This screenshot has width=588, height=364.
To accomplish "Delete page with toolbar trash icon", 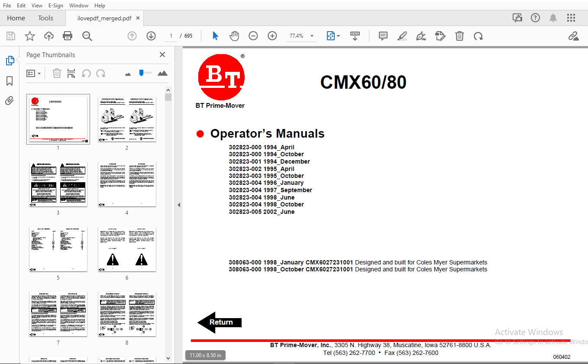I will (459, 36).
